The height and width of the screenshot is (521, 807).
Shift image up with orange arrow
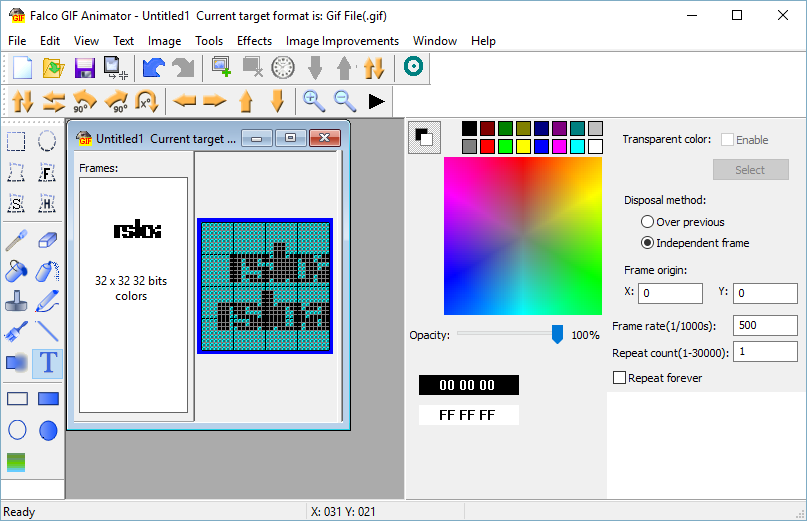[247, 101]
